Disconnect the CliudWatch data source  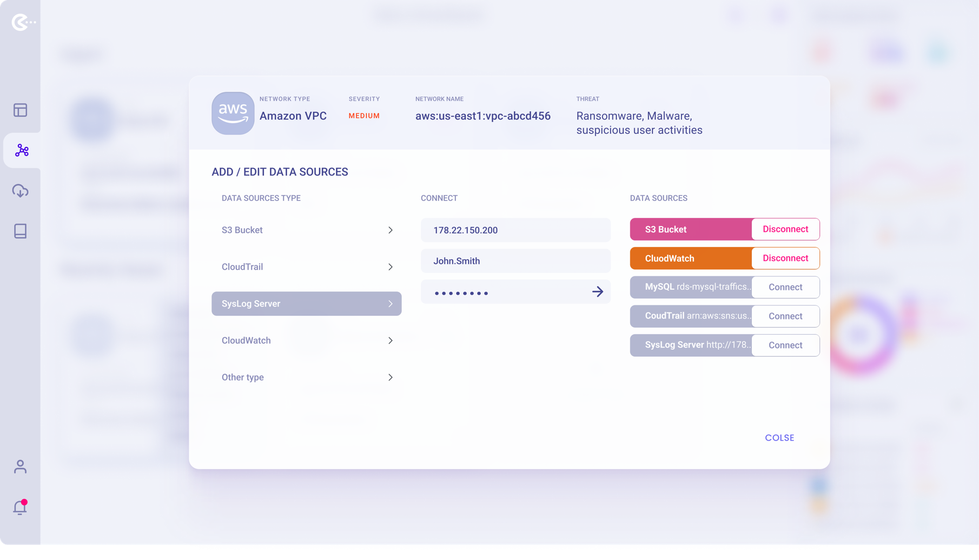[x=785, y=258]
